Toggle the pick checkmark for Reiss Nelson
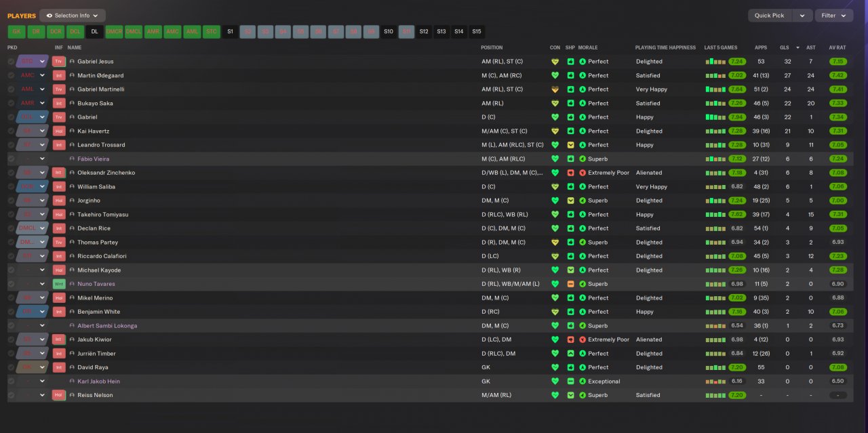 click(11, 395)
